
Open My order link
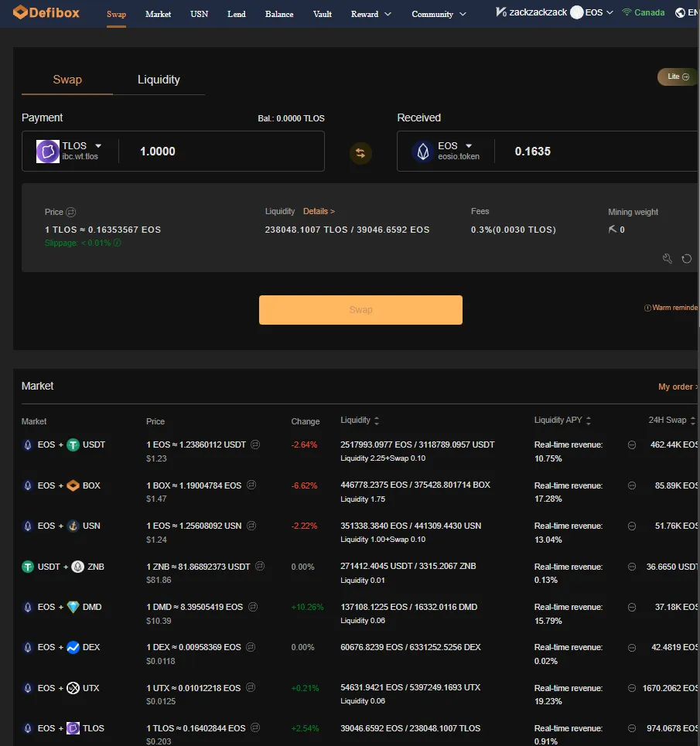(x=678, y=387)
